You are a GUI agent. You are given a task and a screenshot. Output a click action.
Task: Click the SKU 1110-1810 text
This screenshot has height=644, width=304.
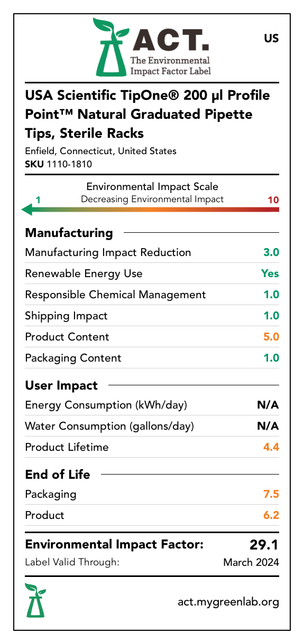(x=59, y=164)
